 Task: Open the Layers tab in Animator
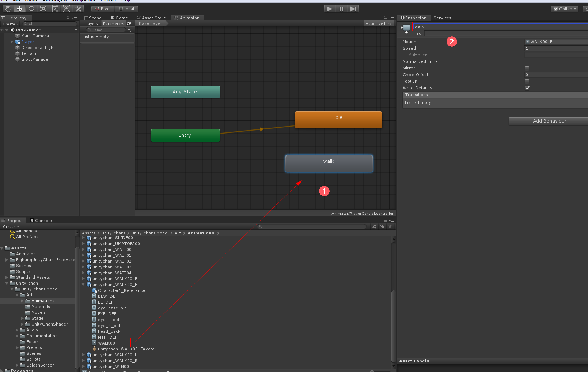click(x=92, y=23)
